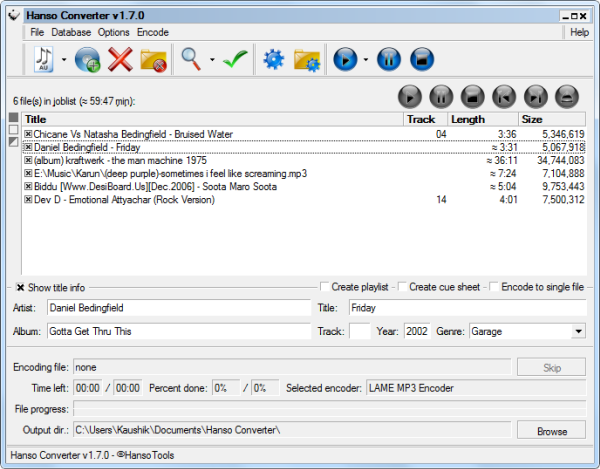Uncheck deep purple sometimes i feel checkbox

[28, 173]
